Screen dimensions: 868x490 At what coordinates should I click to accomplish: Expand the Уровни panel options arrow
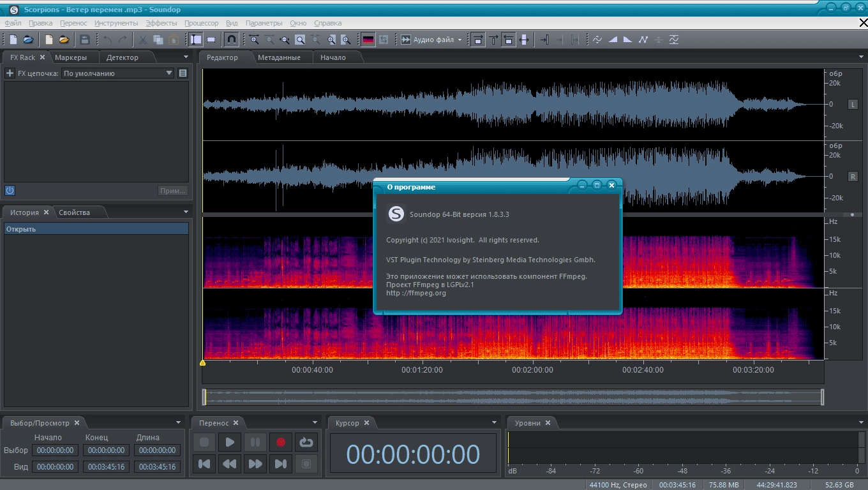coord(860,422)
